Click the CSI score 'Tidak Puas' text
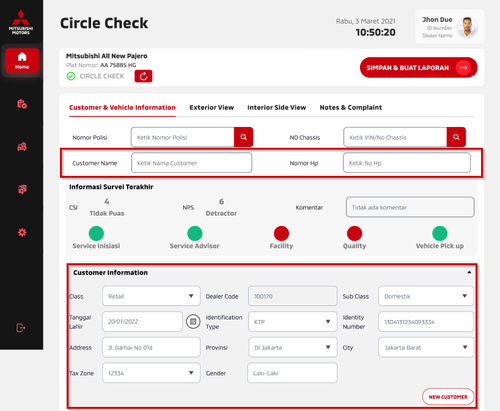500x411 pixels. point(107,213)
